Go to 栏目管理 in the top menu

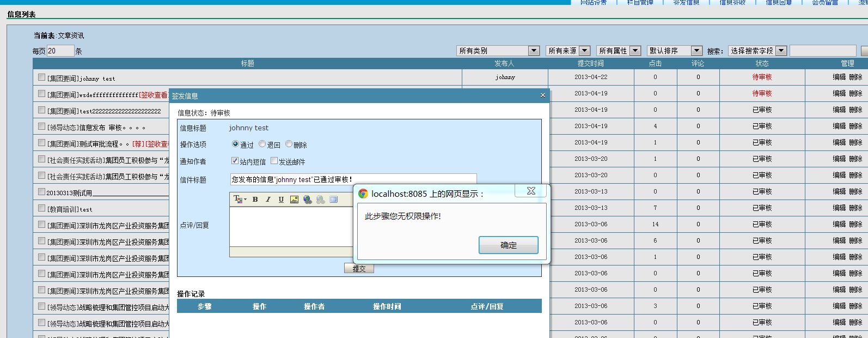[640, 3]
